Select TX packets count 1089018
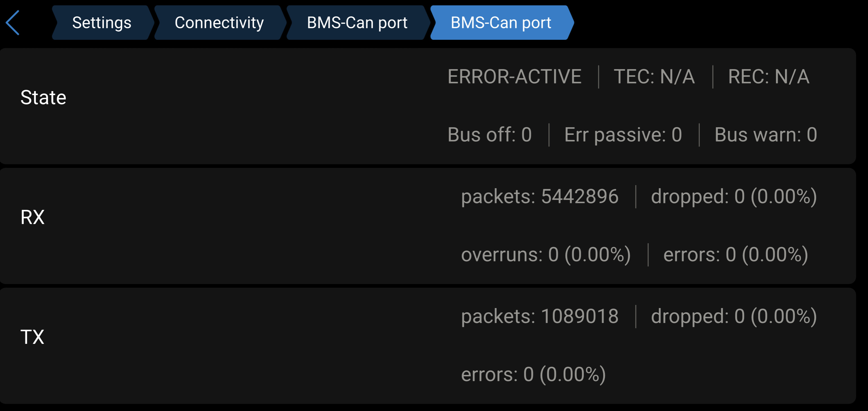The height and width of the screenshot is (411, 868). [540, 317]
